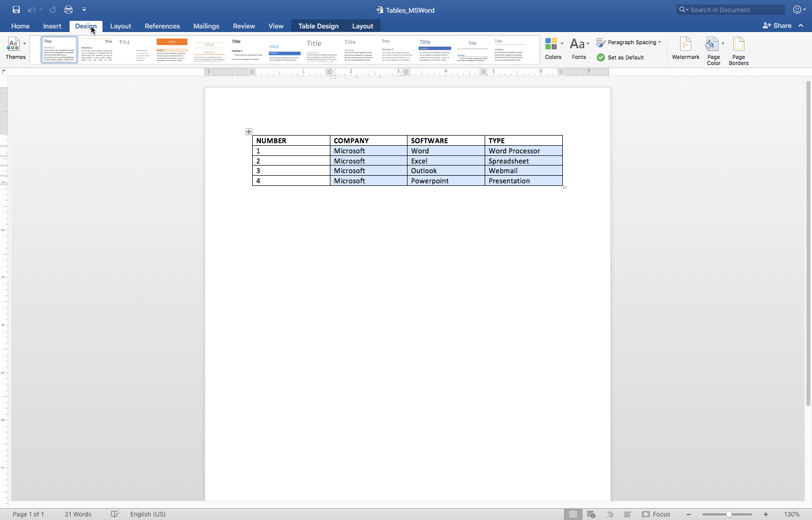The width and height of the screenshot is (812, 520).
Task: Click the search magnifying glass icon
Action: tap(683, 10)
